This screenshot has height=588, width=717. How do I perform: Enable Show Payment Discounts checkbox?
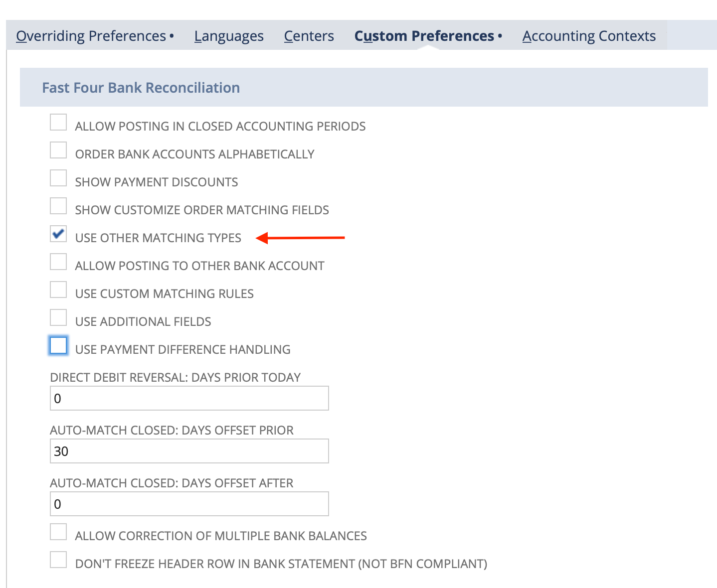tap(58, 178)
